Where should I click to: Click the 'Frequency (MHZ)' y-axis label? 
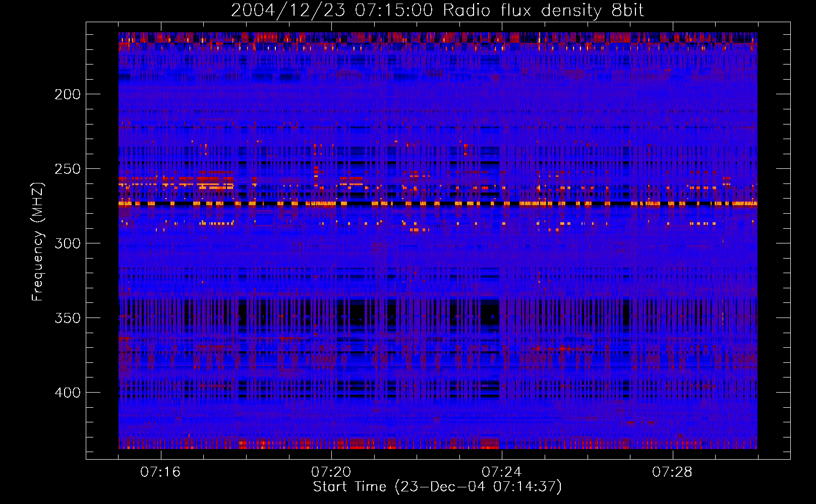[38, 241]
